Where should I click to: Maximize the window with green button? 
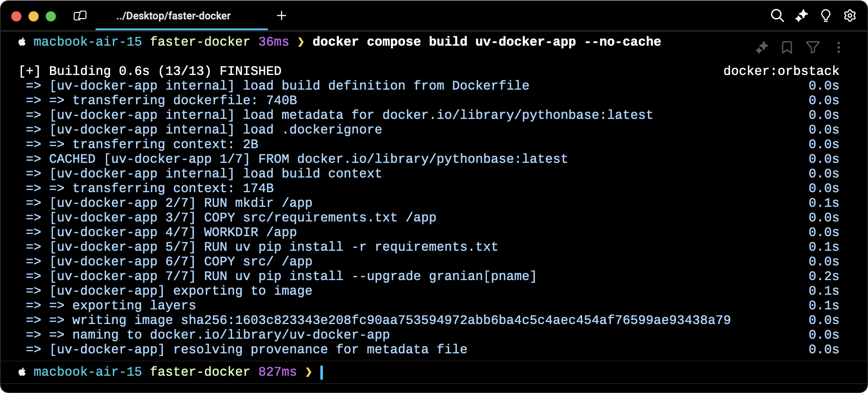pyautogui.click(x=51, y=16)
